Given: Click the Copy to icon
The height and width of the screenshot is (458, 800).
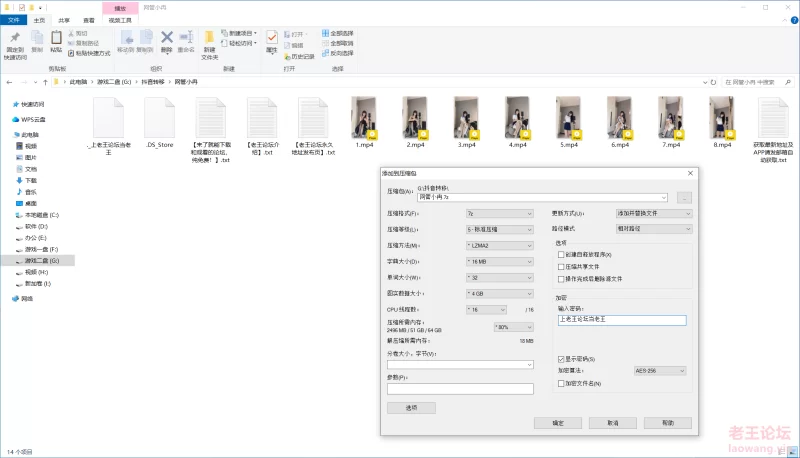Looking at the screenshot, I should 145,37.
